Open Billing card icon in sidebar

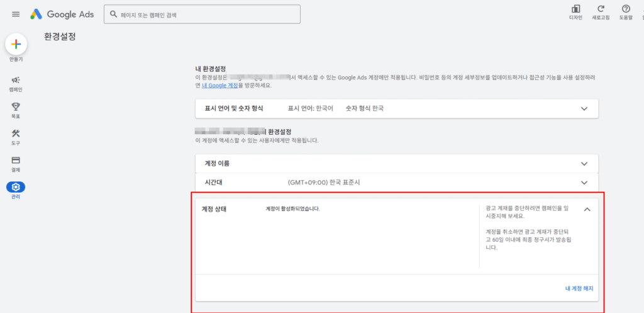click(x=16, y=161)
